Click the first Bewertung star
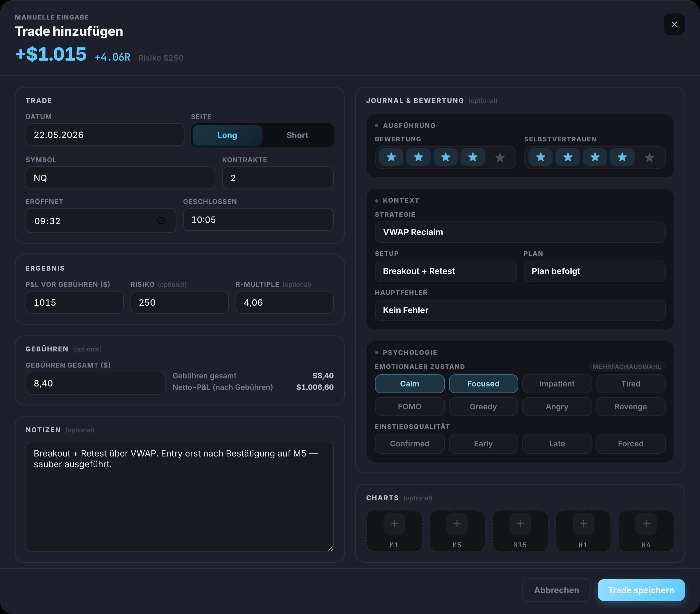Viewport: 700px width, 614px height. pyautogui.click(x=391, y=157)
